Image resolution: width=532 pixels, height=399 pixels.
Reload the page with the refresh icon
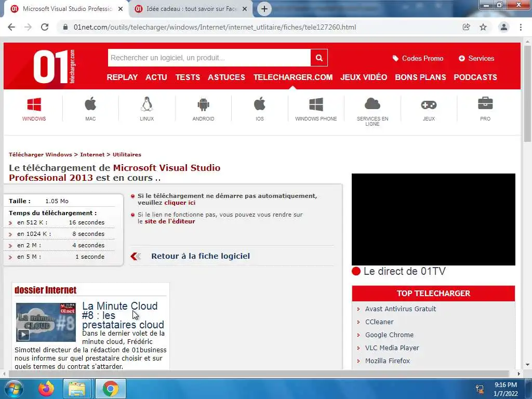pos(45,27)
